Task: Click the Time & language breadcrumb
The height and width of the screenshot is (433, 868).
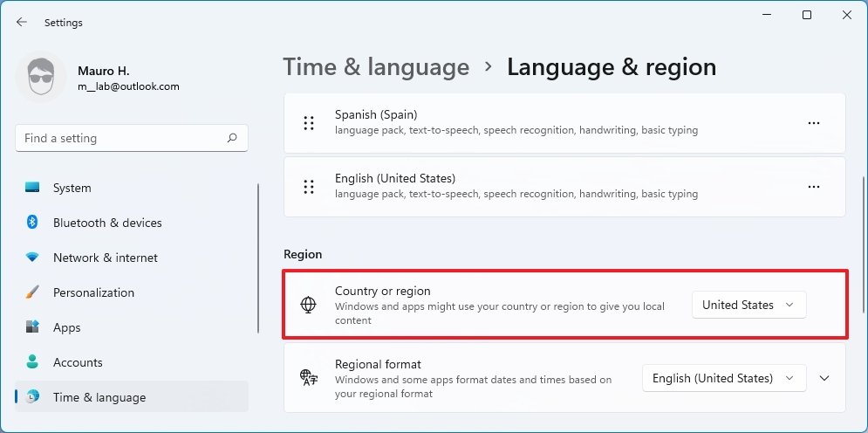Action: click(376, 67)
